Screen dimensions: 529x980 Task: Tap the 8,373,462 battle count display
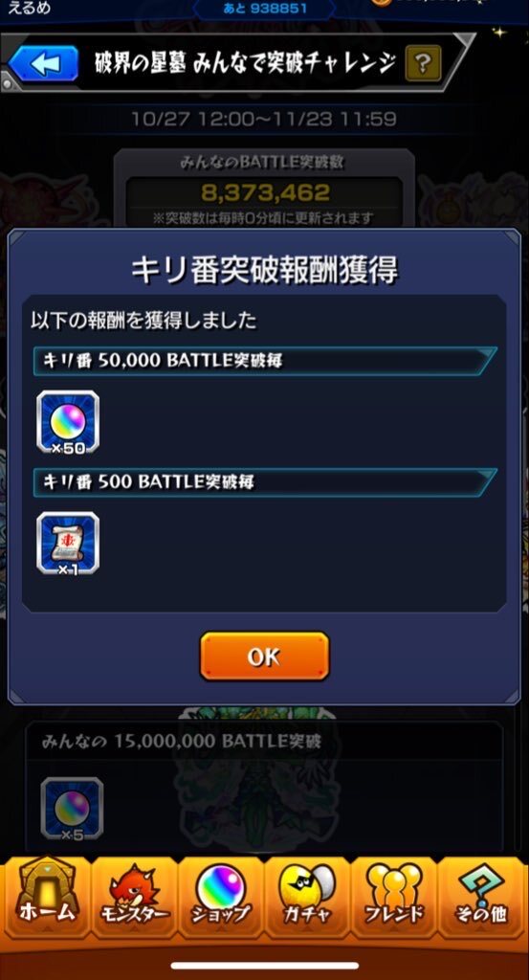(x=264, y=192)
